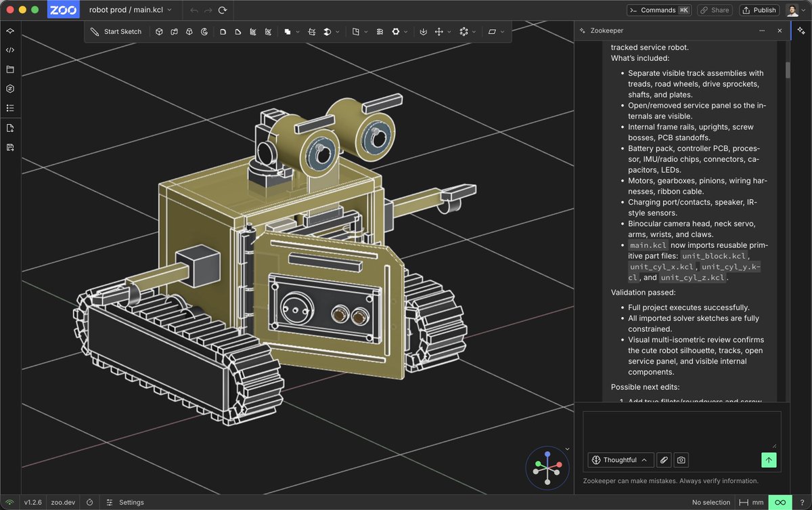The height and width of the screenshot is (510, 812).
Task: Open the Commands palette button
Action: pos(658,10)
